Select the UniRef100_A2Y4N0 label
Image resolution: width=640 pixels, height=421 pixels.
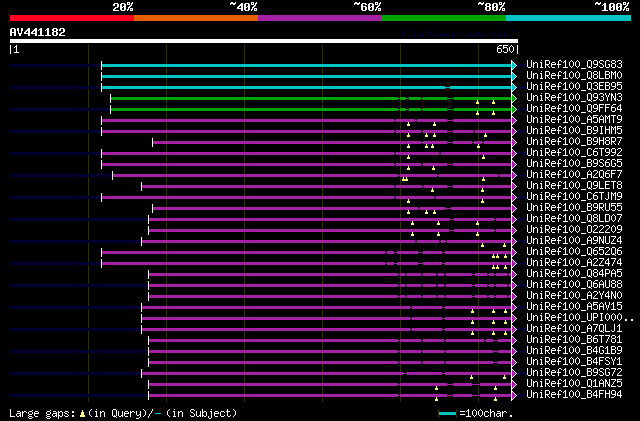tap(574, 296)
